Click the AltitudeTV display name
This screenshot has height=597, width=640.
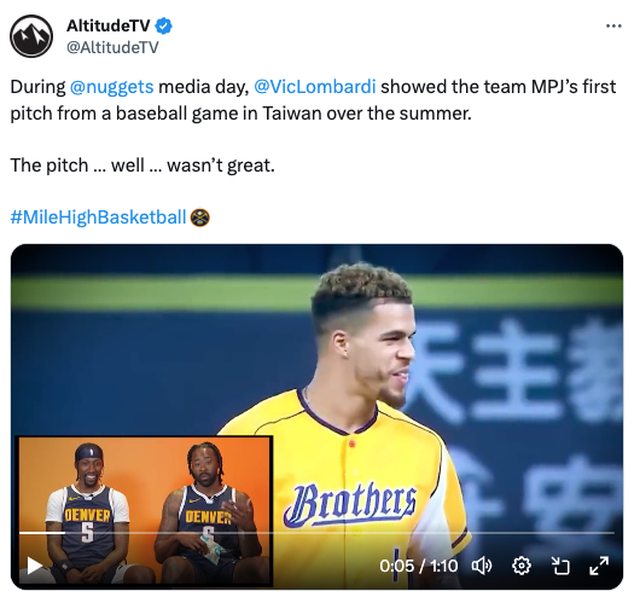click(108, 26)
